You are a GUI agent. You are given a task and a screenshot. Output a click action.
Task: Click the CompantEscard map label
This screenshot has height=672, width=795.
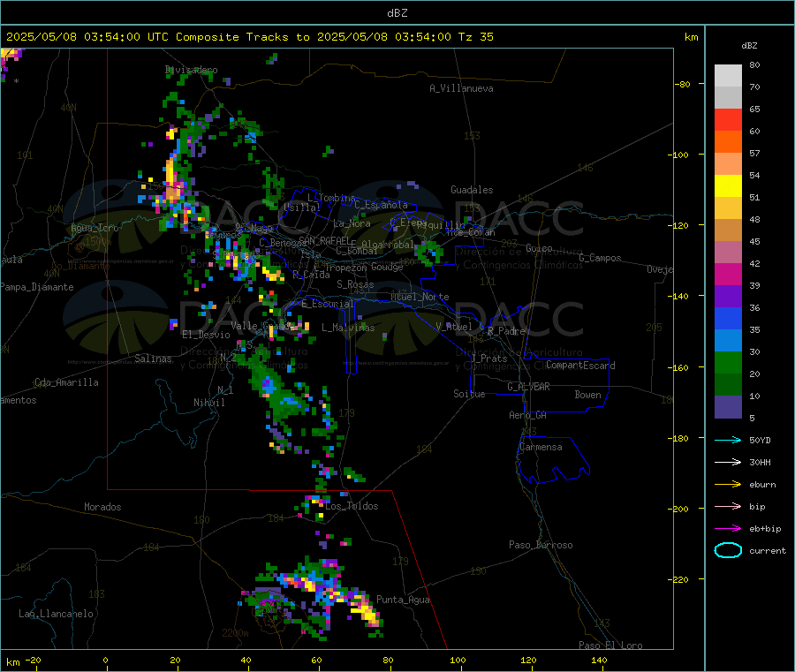pos(580,366)
